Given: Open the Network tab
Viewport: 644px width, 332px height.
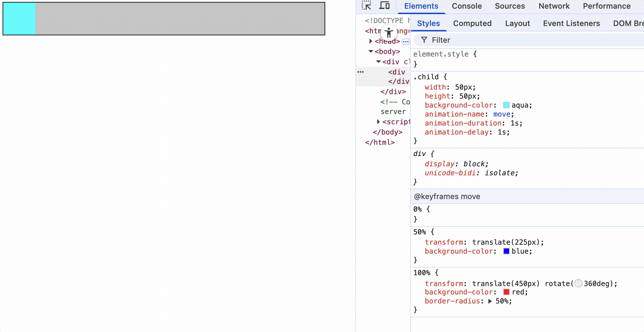Looking at the screenshot, I should pos(554,6).
